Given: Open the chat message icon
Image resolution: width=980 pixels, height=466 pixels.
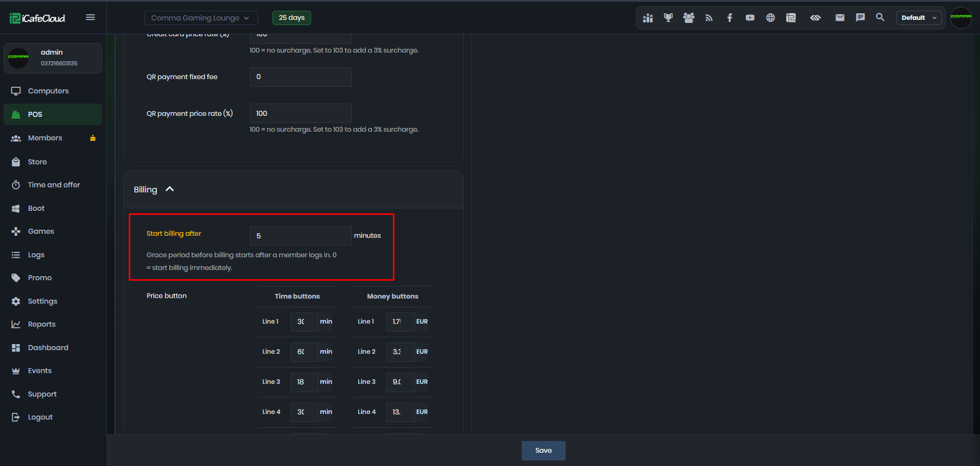Looking at the screenshot, I should pyautogui.click(x=860, y=18).
